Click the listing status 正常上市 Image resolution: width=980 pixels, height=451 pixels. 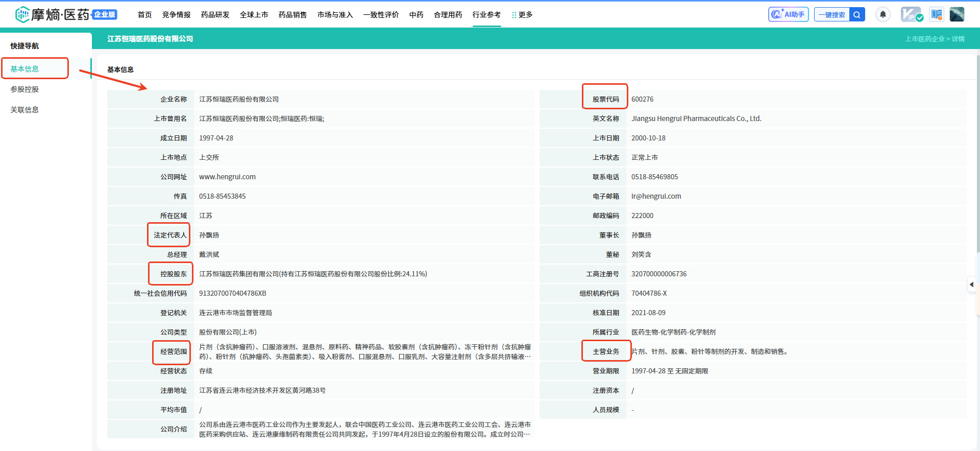pyautogui.click(x=645, y=157)
